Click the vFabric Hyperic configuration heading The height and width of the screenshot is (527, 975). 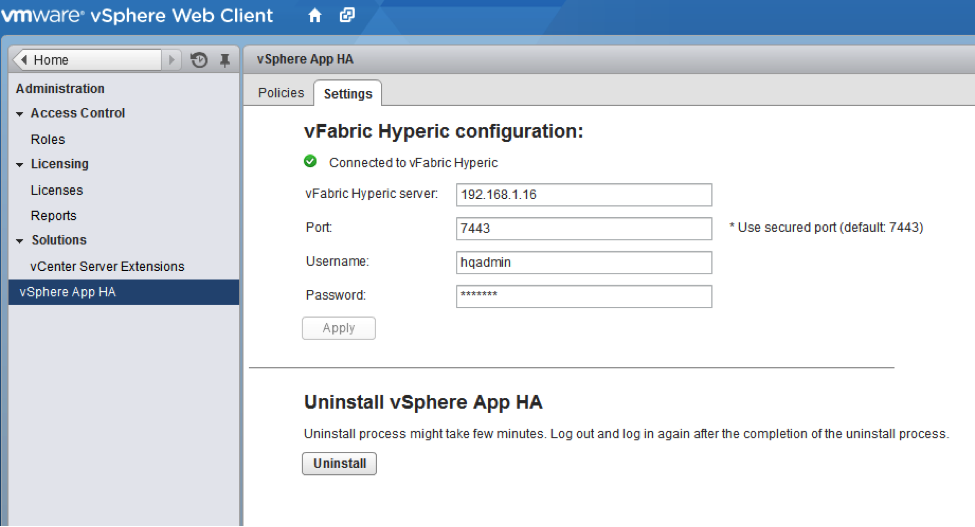pos(444,131)
